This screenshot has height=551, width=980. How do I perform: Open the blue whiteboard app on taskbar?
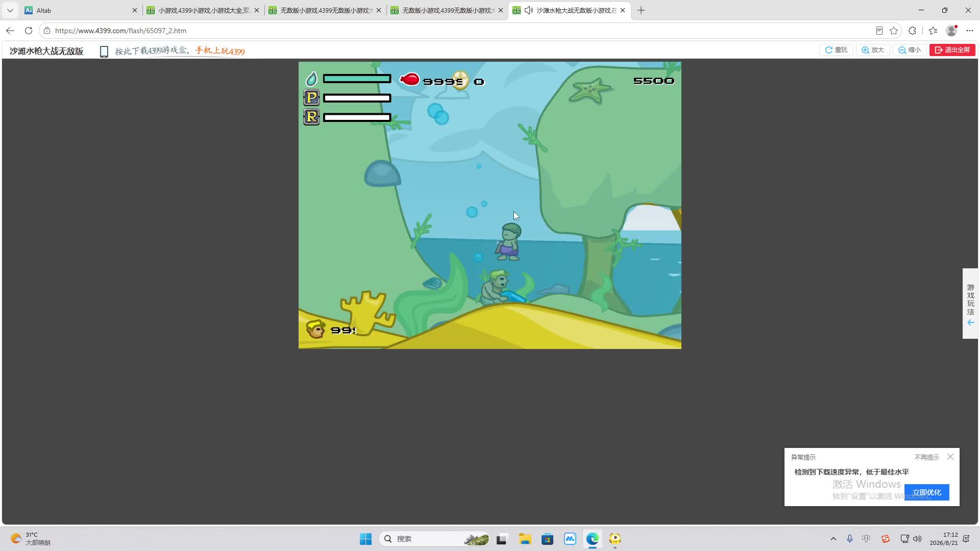570,539
